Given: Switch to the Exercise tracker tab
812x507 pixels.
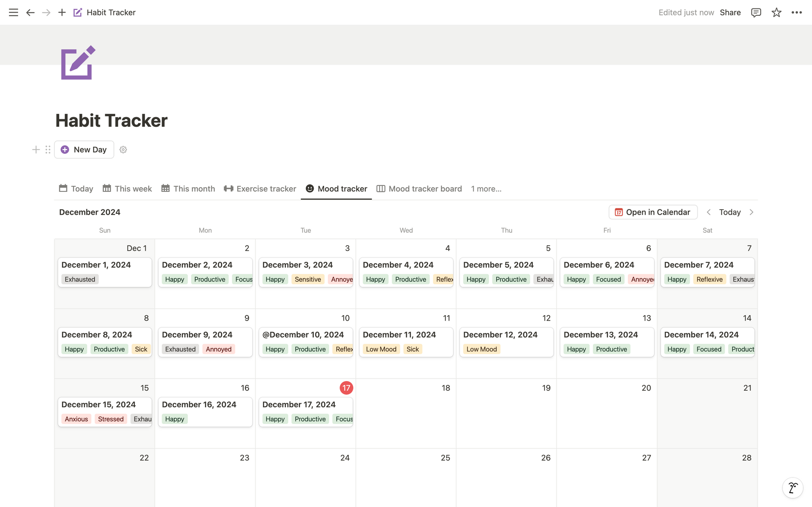Looking at the screenshot, I should (260, 189).
